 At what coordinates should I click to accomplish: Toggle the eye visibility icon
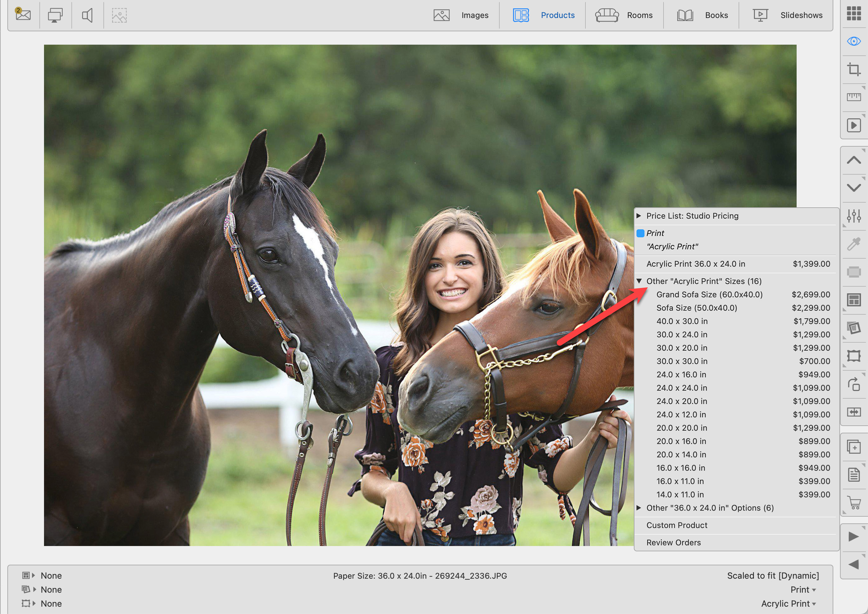click(x=854, y=41)
